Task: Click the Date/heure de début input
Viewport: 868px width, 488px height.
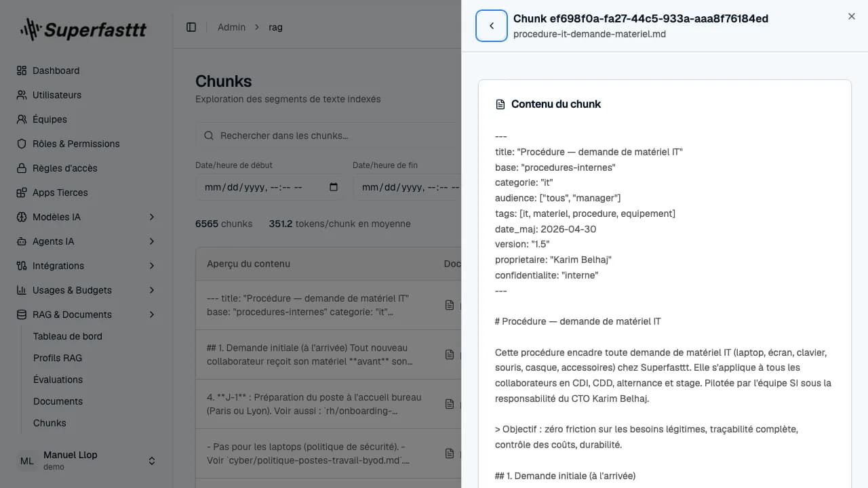Action: (269, 187)
